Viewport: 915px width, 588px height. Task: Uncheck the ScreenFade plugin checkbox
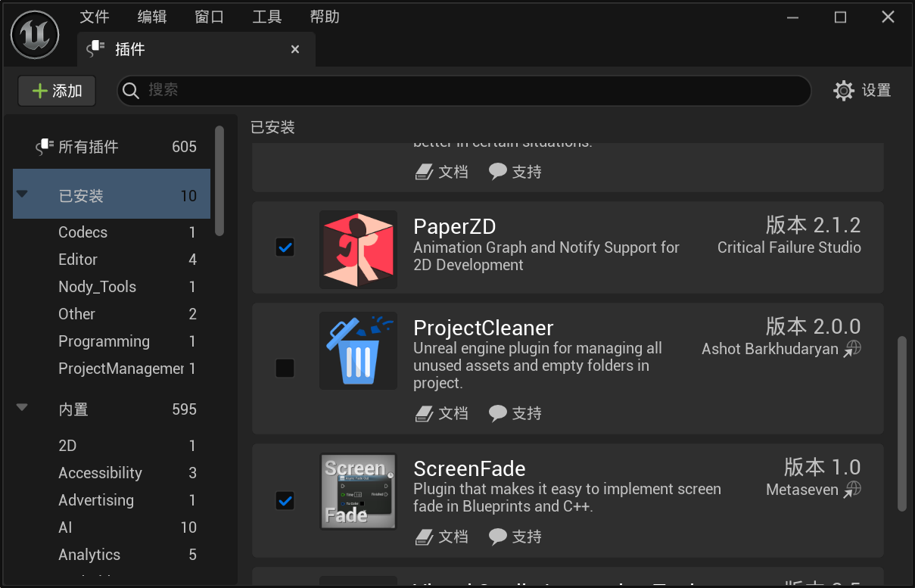[x=285, y=500]
